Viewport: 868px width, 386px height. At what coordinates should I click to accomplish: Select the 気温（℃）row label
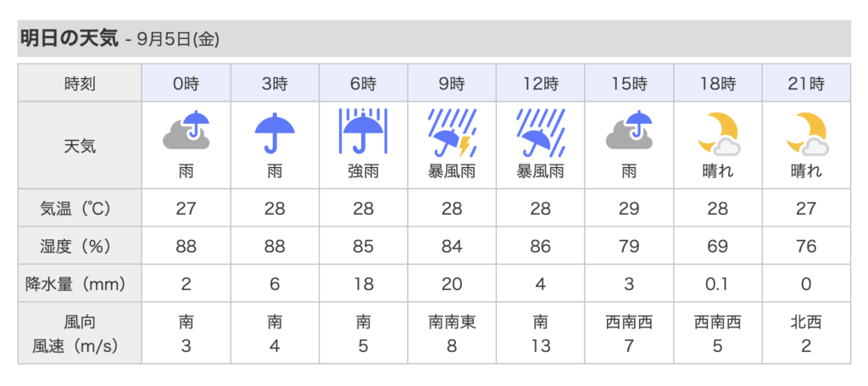point(80,208)
